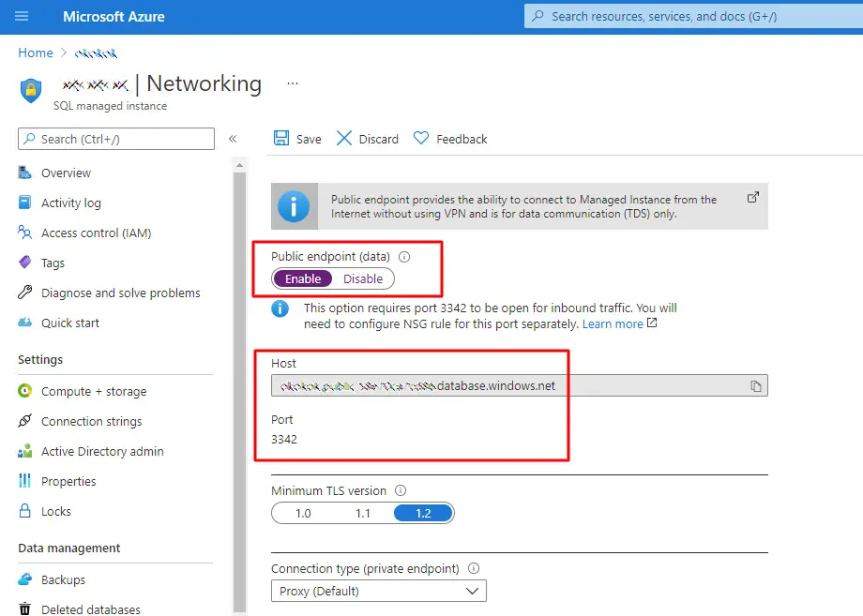Image resolution: width=863 pixels, height=616 pixels.
Task: Click the Discard button label
Action: pyautogui.click(x=379, y=139)
